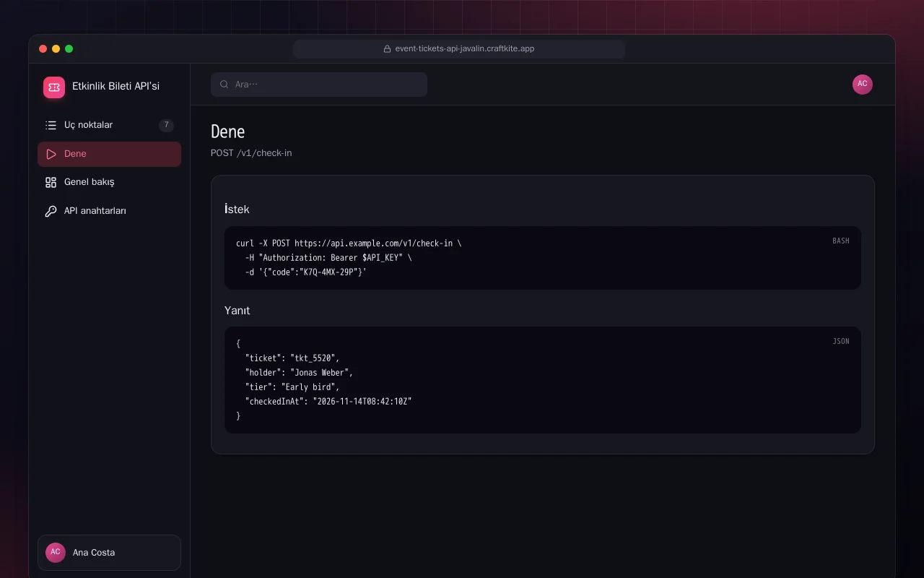This screenshot has width=924, height=578.
Task: Click the "tier": "Early bird" line
Action: (292, 387)
